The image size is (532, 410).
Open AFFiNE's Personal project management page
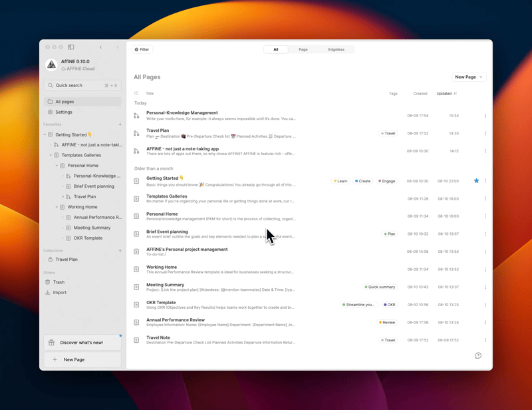pyautogui.click(x=311, y=252)
